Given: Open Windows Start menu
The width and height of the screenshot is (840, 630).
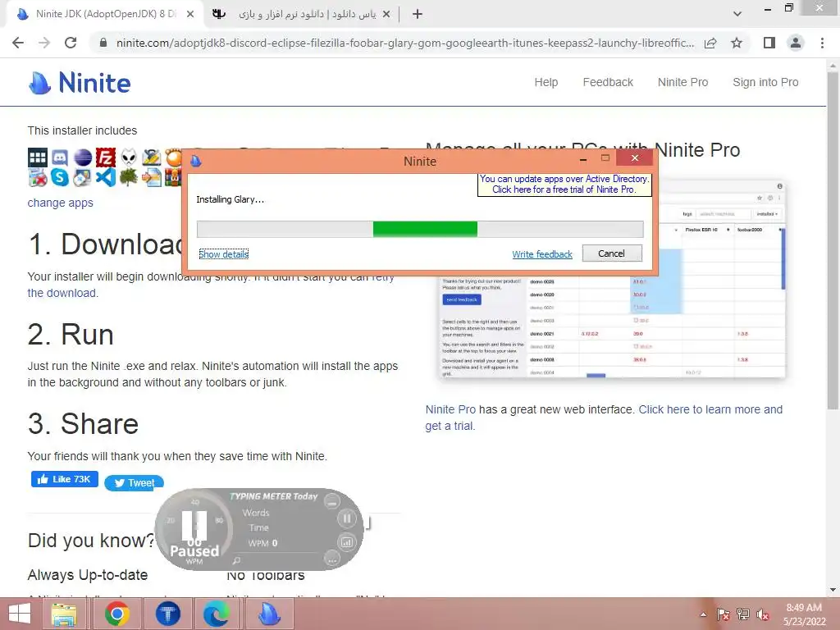Looking at the screenshot, I should click(x=20, y=614).
